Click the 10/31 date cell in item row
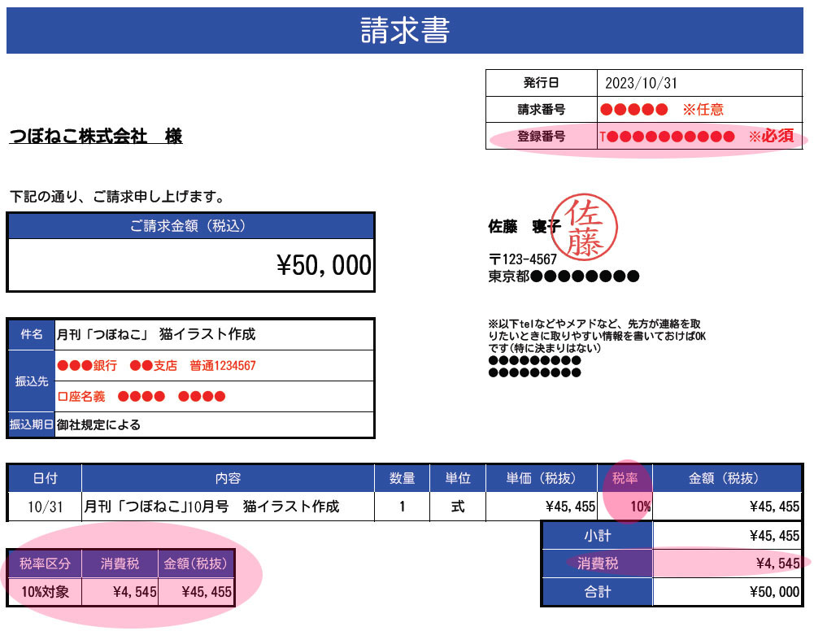Viewport: 814px width, 644px height. coord(45,507)
